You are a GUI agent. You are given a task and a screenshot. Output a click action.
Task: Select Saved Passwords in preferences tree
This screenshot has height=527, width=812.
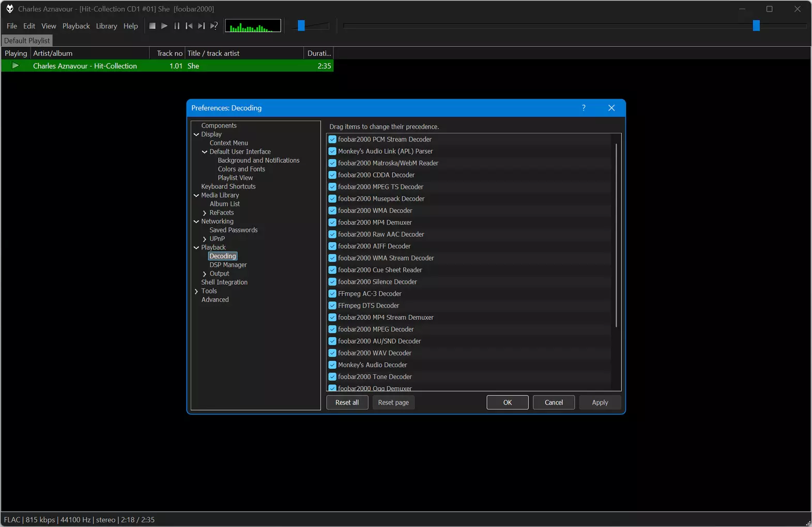(234, 230)
